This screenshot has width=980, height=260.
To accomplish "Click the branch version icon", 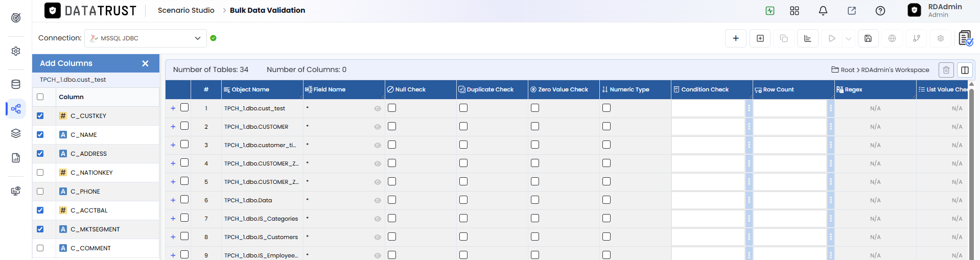I will 917,38.
